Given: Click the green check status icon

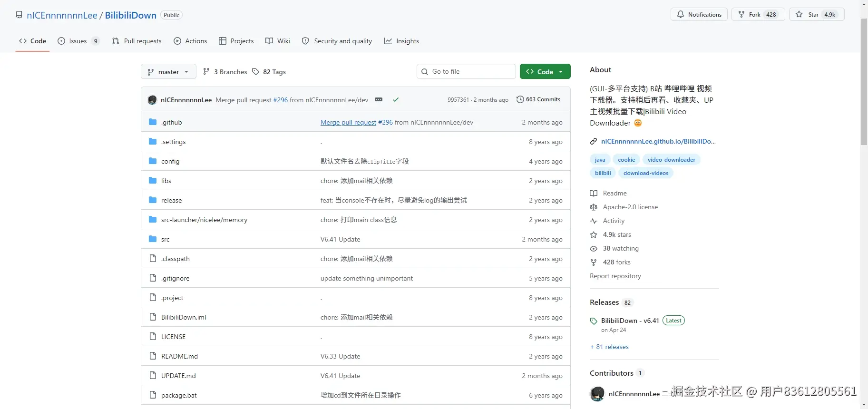Looking at the screenshot, I should point(396,99).
